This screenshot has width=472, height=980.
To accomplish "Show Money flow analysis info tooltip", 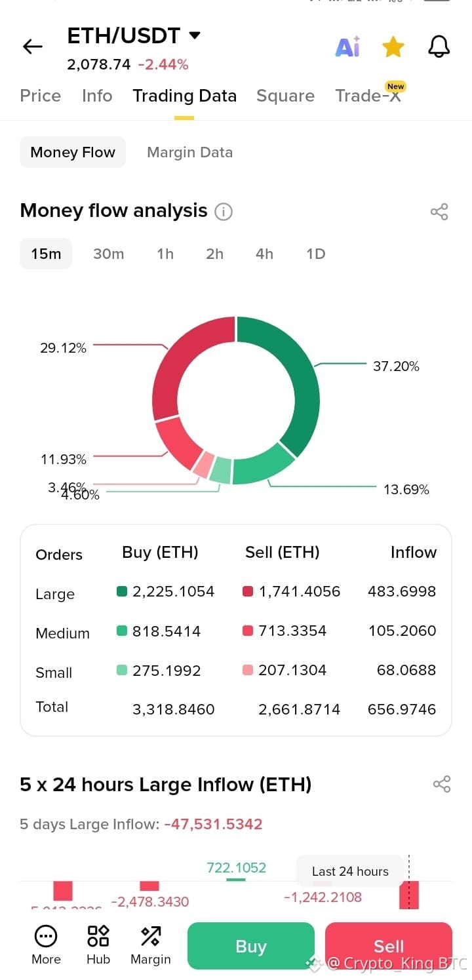I will tap(224, 212).
